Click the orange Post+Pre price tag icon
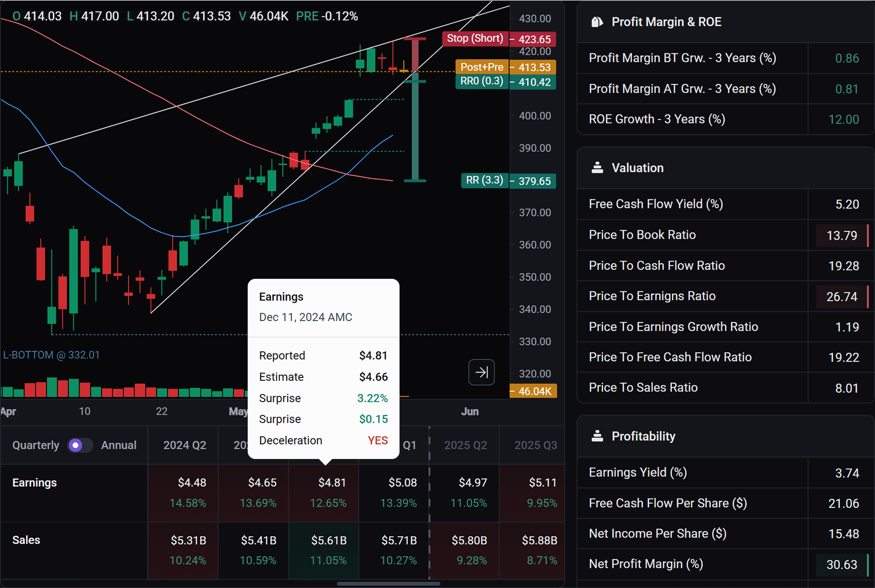The width and height of the screenshot is (875, 588). coord(482,67)
